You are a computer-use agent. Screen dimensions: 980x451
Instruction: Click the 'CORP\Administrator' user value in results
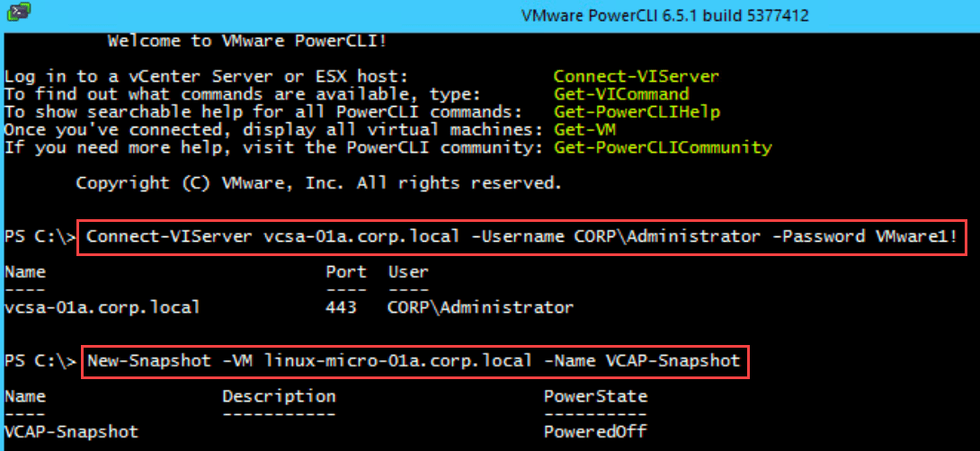481,307
